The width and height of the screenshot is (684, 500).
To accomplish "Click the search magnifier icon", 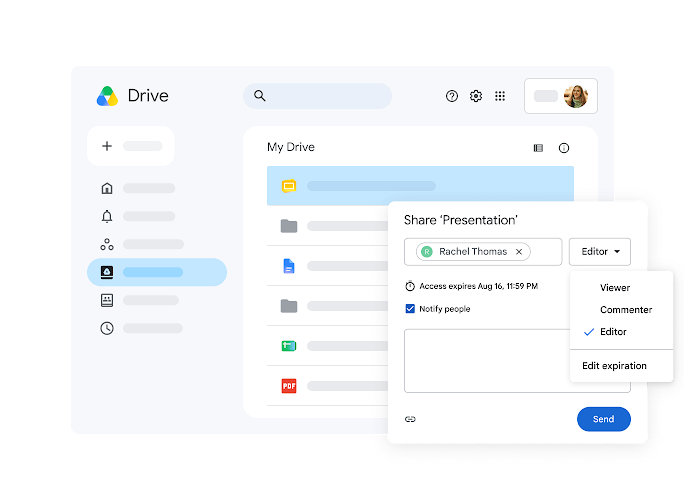I will coord(260,96).
